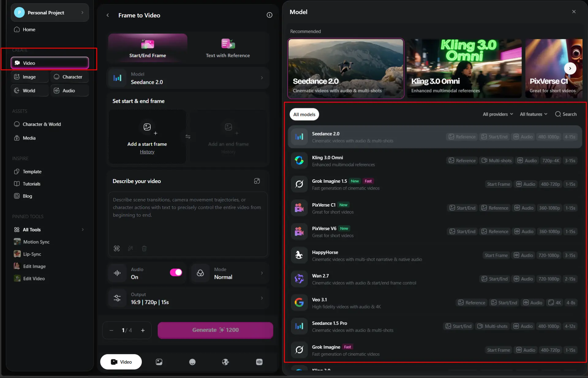Image resolution: width=588 pixels, height=378 pixels.
Task: Increase the generation count
Action: pyautogui.click(x=143, y=330)
